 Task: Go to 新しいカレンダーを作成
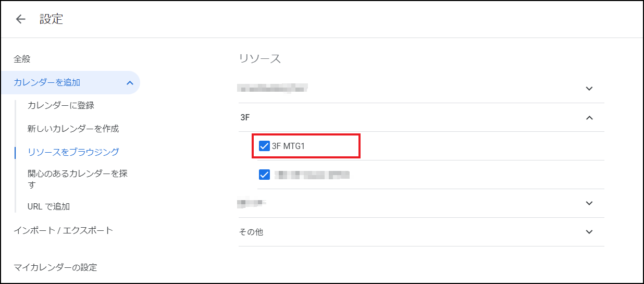click(73, 128)
